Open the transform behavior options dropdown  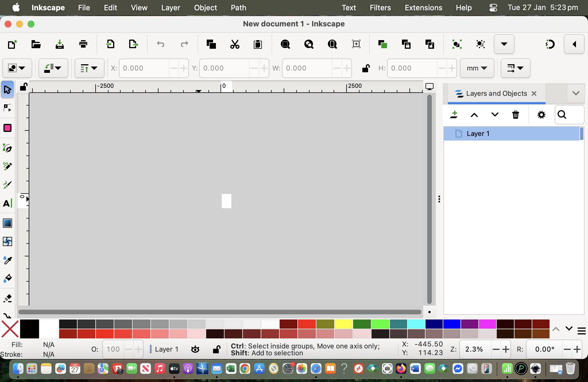[515, 68]
